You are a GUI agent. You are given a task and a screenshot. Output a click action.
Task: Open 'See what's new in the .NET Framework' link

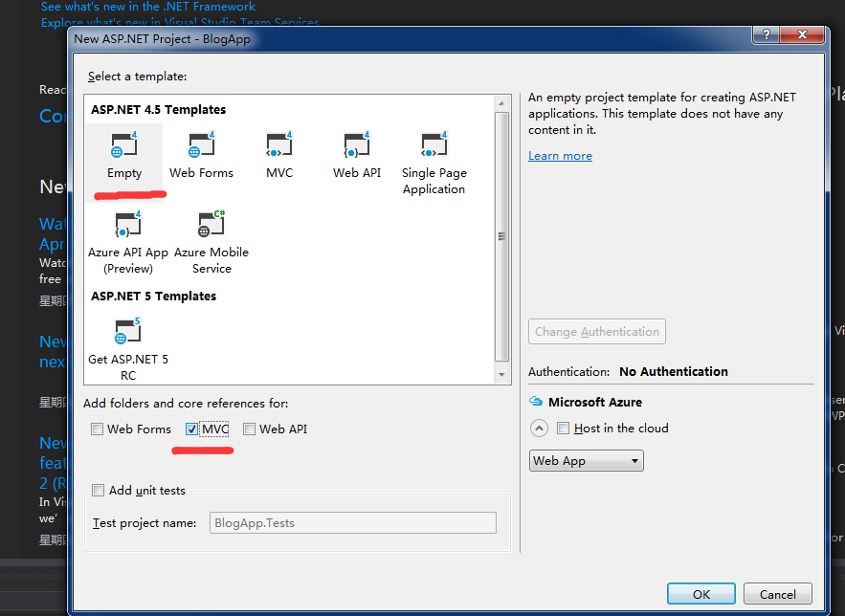148,7
